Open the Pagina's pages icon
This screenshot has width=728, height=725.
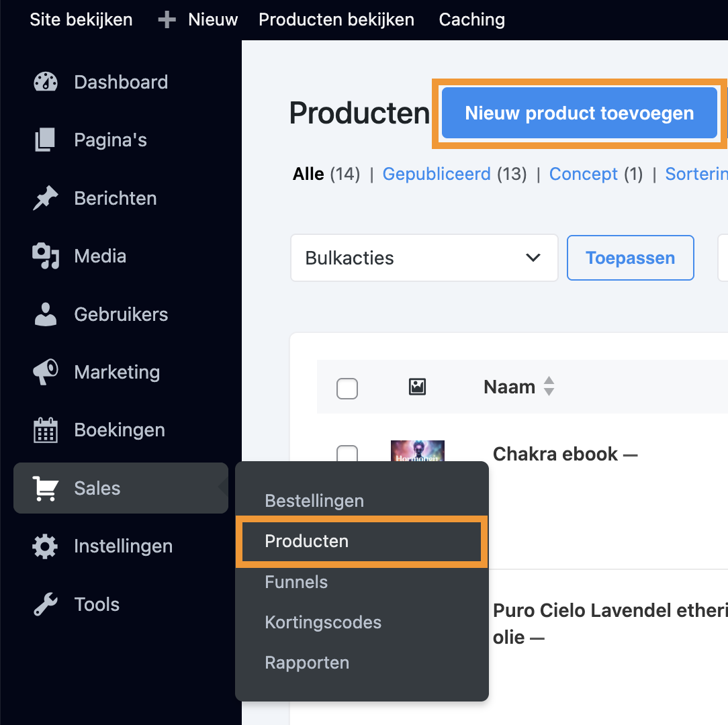point(46,140)
